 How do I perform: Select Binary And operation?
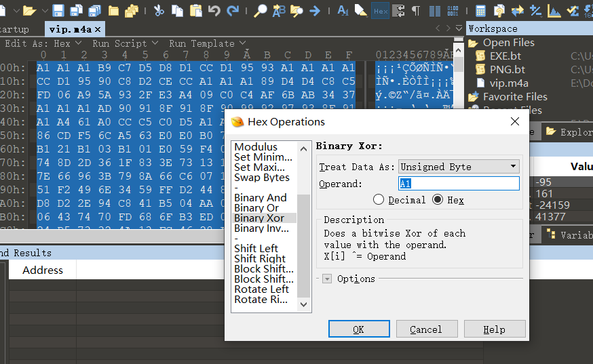click(x=260, y=198)
